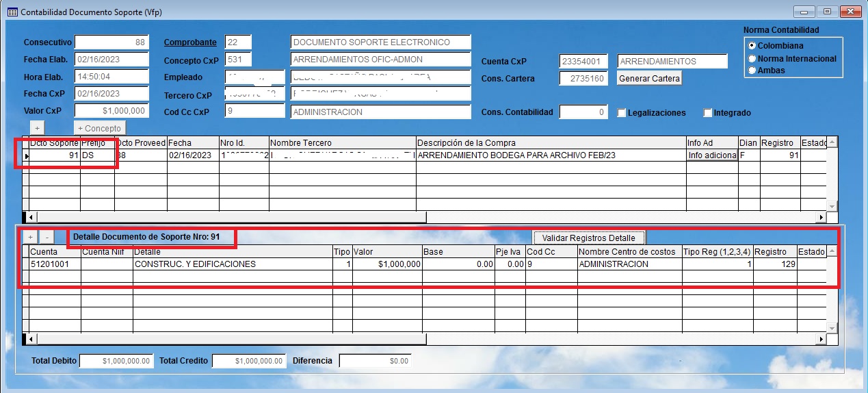868x393 pixels.
Task: Click detail grid horizontal scroll right arrow
Action: 822,340
